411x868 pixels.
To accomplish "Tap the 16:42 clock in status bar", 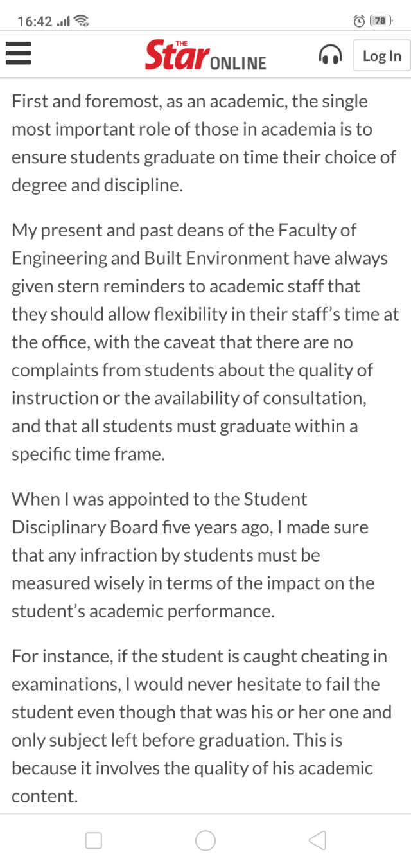I will [35, 21].
